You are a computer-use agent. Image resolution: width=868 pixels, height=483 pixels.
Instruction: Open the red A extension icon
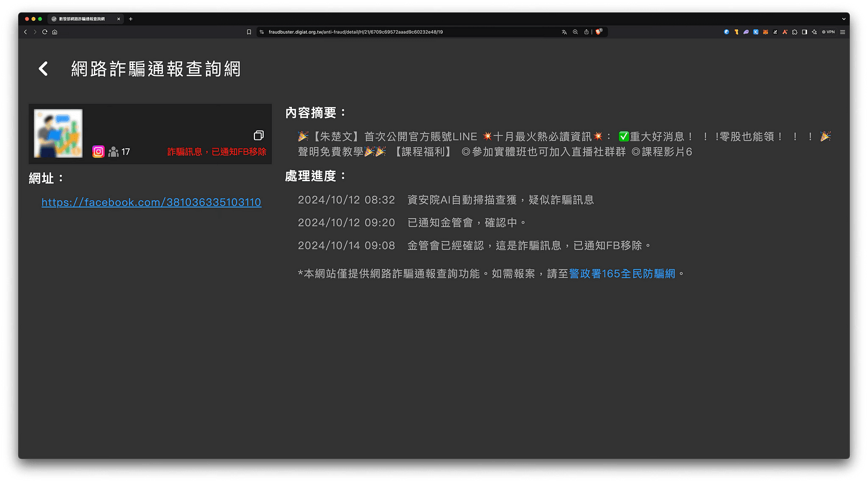point(785,32)
